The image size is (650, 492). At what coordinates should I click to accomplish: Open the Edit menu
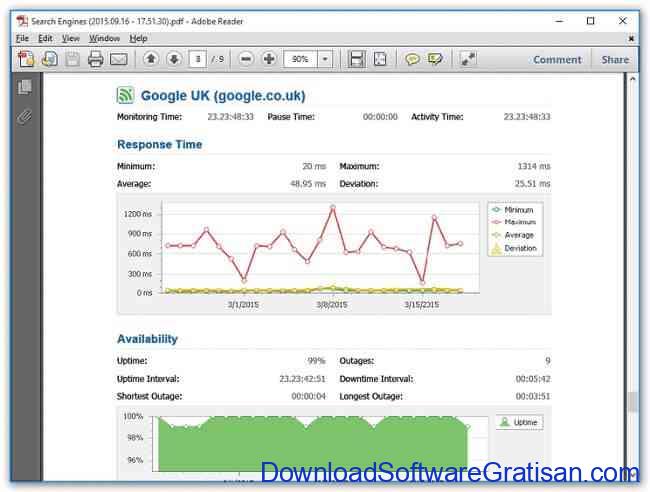coord(45,39)
